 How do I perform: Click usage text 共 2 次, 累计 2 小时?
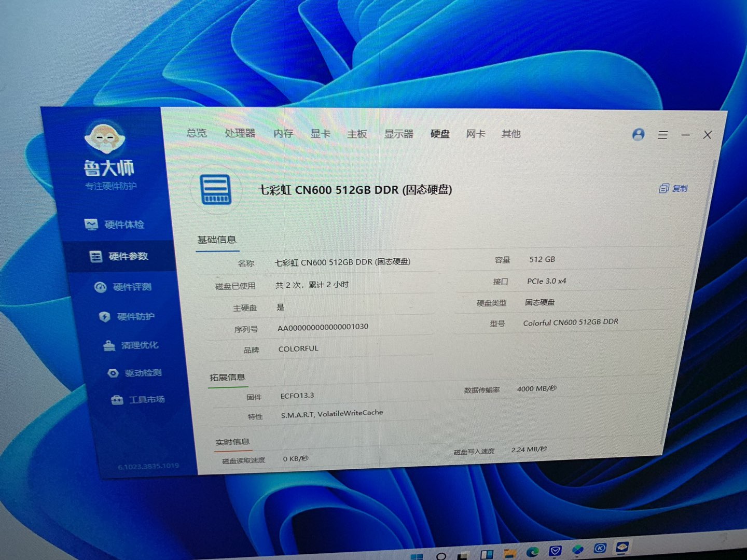pos(312,285)
